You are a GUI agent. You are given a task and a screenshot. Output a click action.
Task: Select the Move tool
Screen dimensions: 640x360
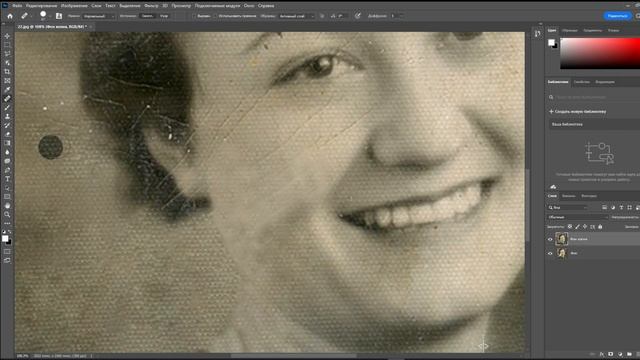7,36
